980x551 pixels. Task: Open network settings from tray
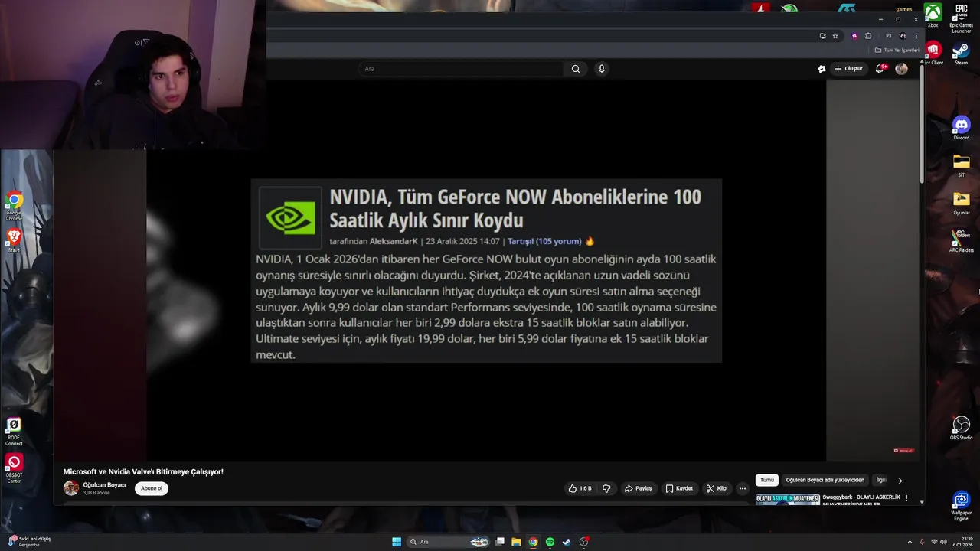[934, 542]
